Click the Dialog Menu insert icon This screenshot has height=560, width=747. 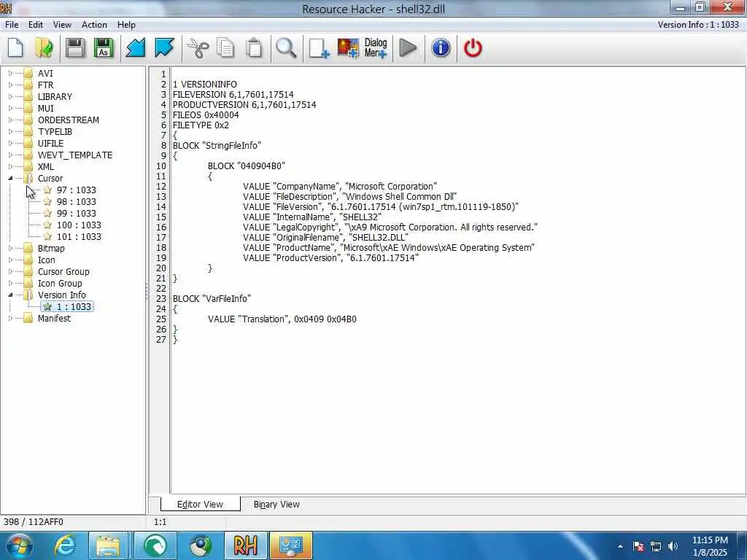[x=376, y=48]
